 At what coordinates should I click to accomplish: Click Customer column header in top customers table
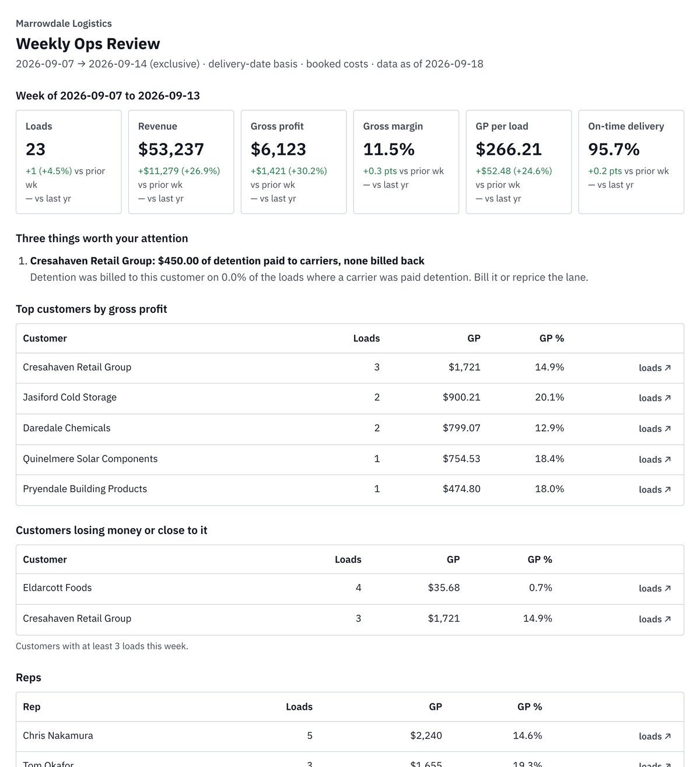[x=45, y=339]
